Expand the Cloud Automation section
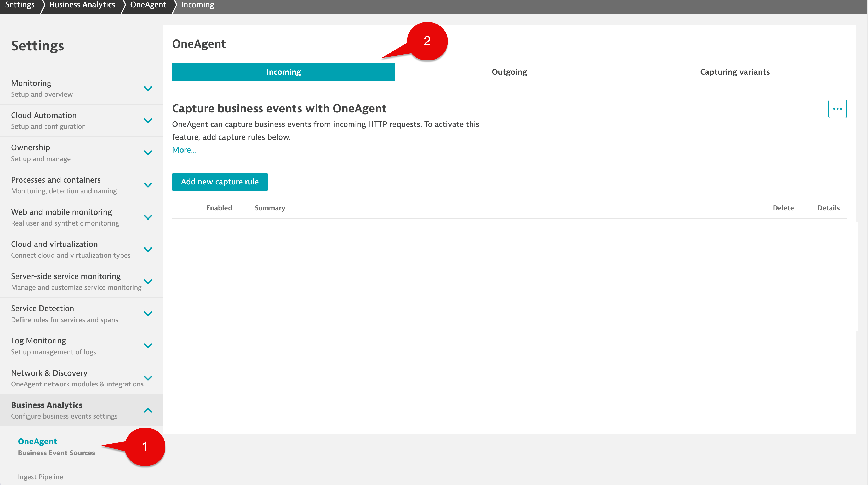The height and width of the screenshot is (485, 868). click(x=148, y=120)
